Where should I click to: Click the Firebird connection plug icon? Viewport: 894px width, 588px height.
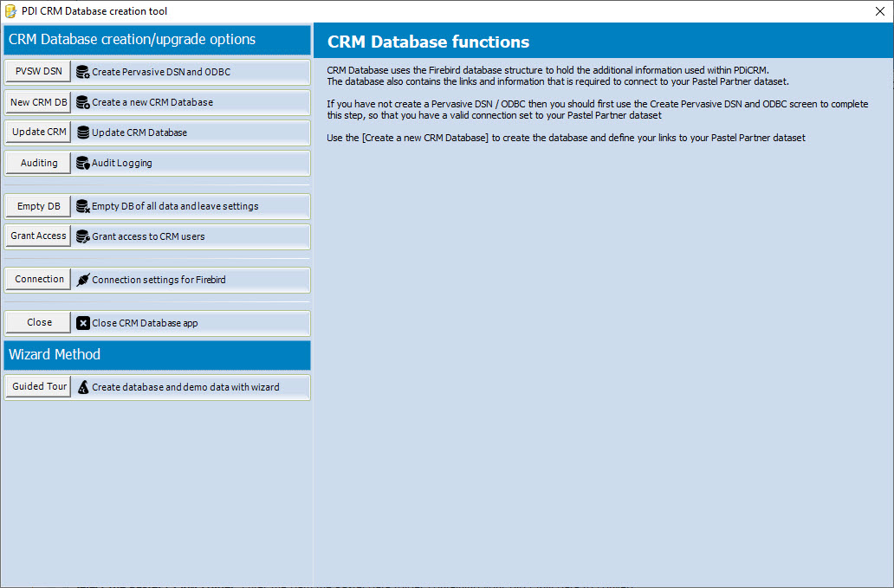(x=83, y=280)
